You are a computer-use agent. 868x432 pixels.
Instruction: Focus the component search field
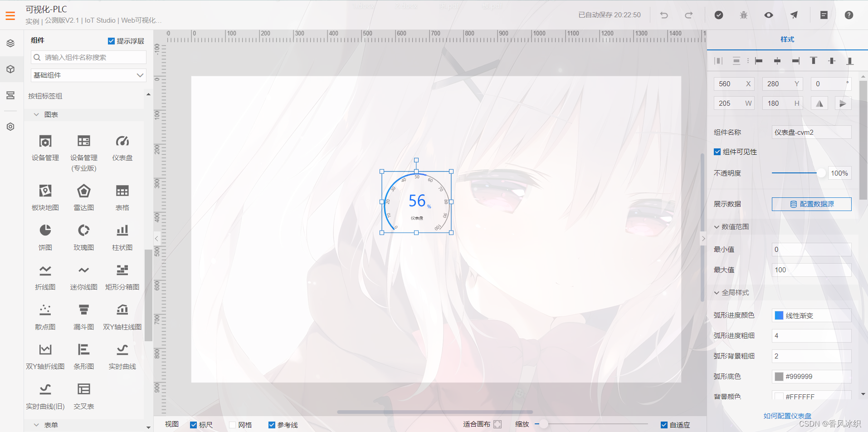(88, 57)
